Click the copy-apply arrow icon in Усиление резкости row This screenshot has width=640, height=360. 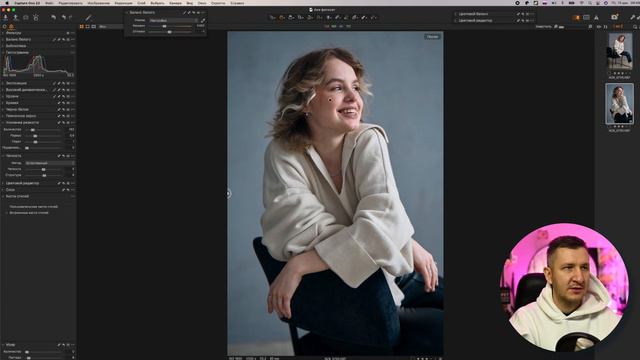click(x=59, y=122)
